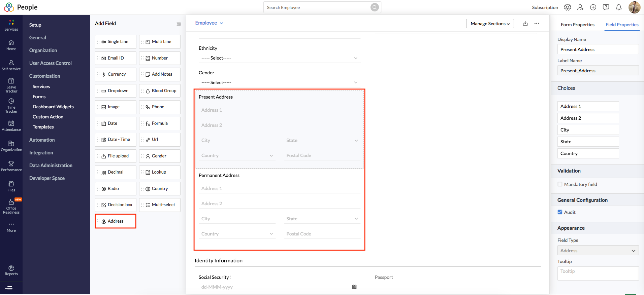Image resolution: width=644 pixels, height=295 pixels.
Task: Open the Employee form dropdown
Action: pos(209,23)
